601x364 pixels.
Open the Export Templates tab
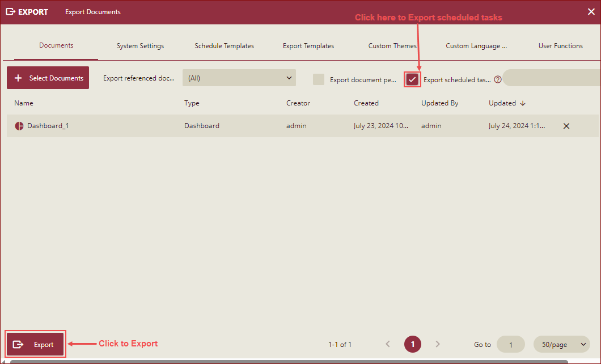click(308, 45)
